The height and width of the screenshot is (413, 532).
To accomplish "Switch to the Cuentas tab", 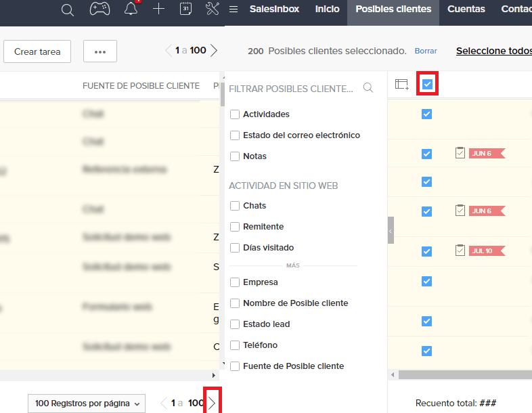I will (466, 9).
